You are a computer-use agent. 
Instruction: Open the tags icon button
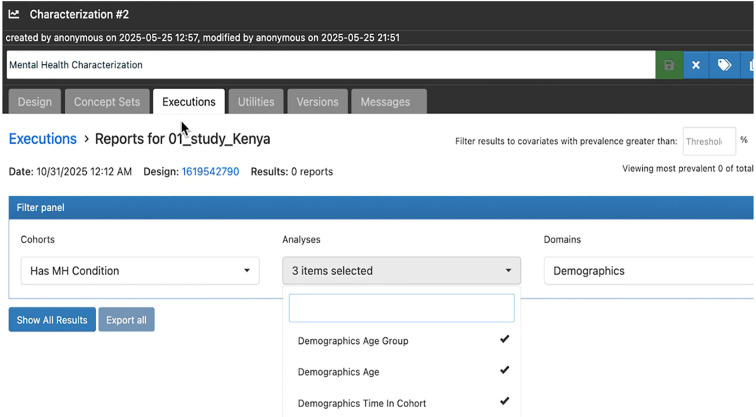tap(724, 65)
